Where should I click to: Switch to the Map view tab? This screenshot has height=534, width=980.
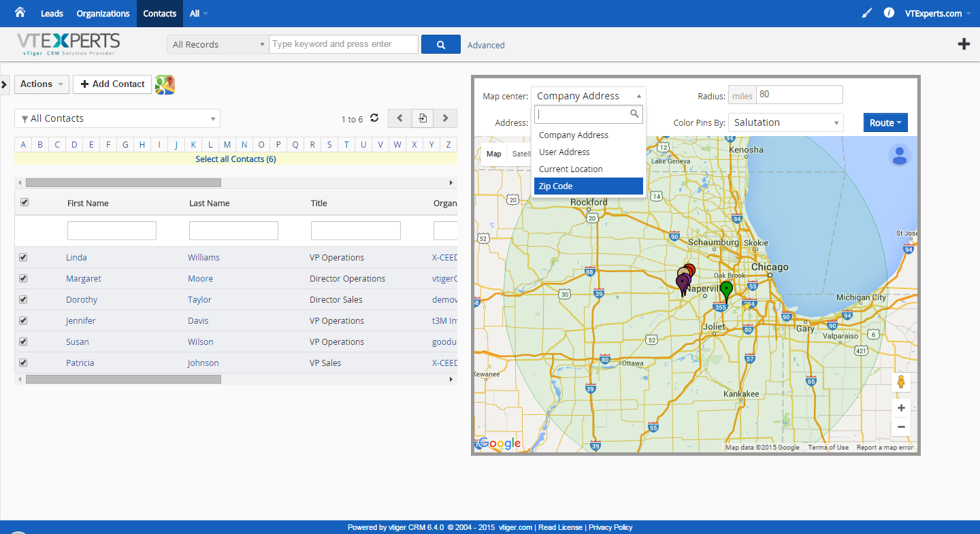(x=494, y=154)
